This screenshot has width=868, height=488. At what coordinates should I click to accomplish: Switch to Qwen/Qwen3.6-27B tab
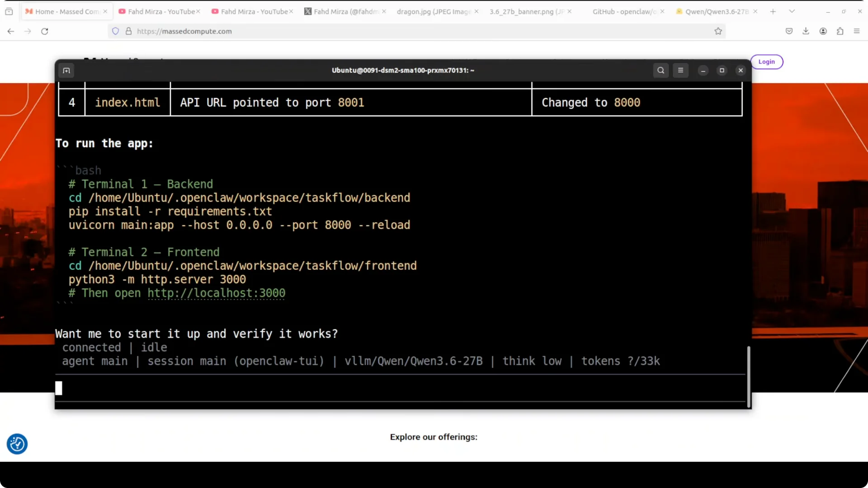tap(717, 12)
